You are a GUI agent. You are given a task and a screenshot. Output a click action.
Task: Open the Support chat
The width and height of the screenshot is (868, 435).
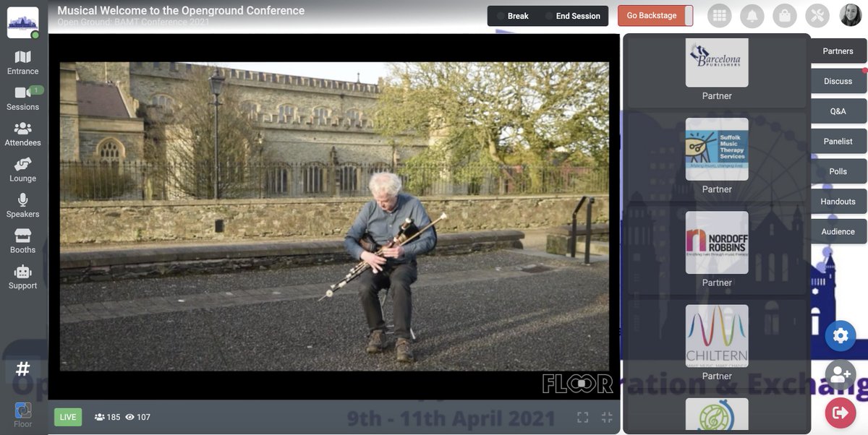coord(23,277)
